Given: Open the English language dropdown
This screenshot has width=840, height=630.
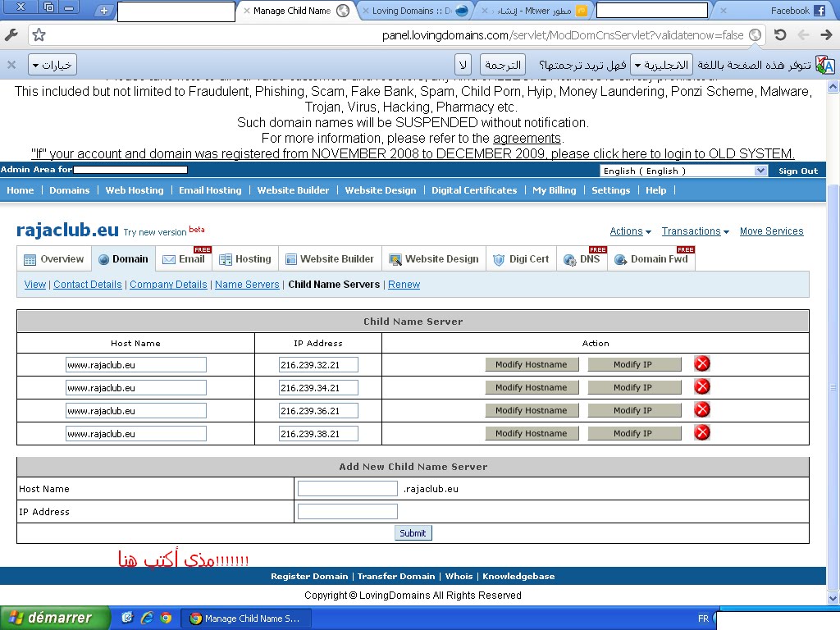Looking at the screenshot, I should pyautogui.click(x=683, y=171).
